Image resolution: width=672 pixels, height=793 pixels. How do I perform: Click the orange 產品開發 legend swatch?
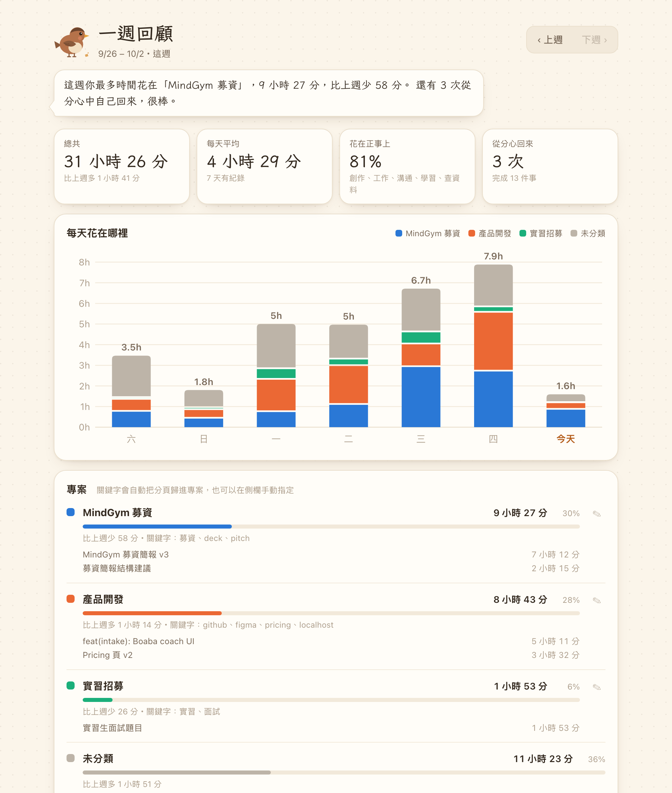coord(472,233)
